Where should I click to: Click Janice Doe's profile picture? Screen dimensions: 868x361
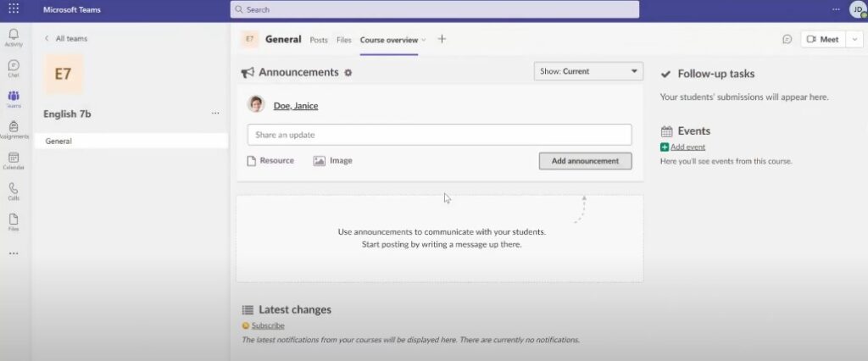(256, 104)
